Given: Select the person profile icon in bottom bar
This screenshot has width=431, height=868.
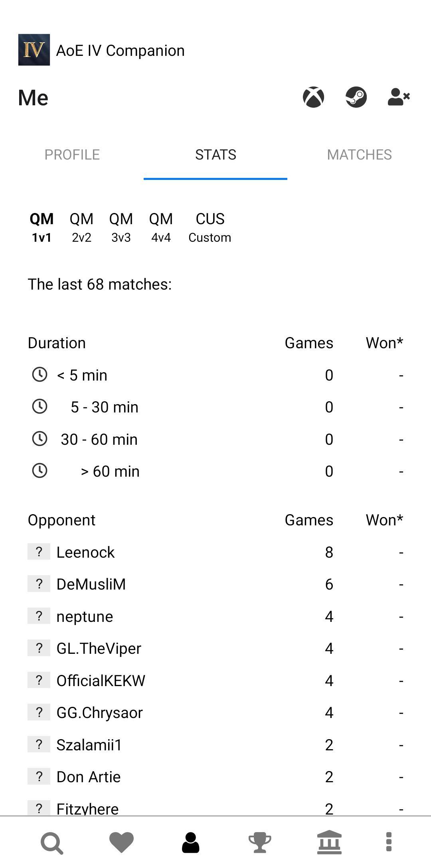Looking at the screenshot, I should click(191, 842).
